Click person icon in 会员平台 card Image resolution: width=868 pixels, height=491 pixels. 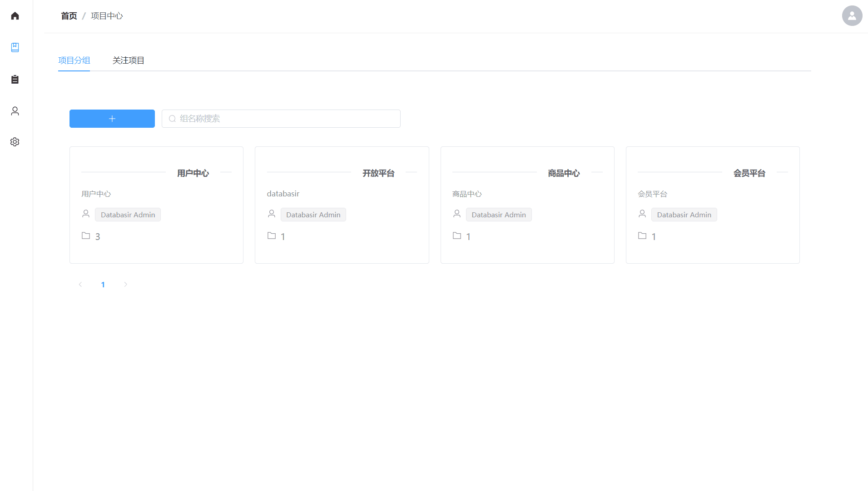642,214
